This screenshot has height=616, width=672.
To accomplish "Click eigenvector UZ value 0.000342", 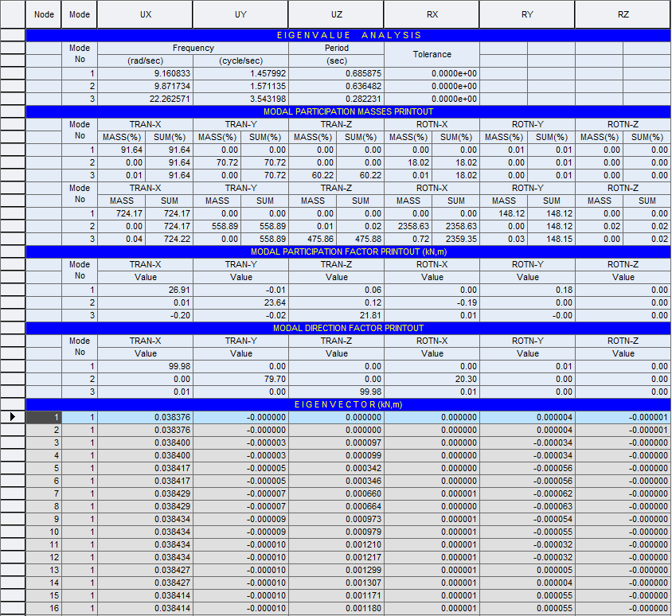I will click(x=337, y=468).
